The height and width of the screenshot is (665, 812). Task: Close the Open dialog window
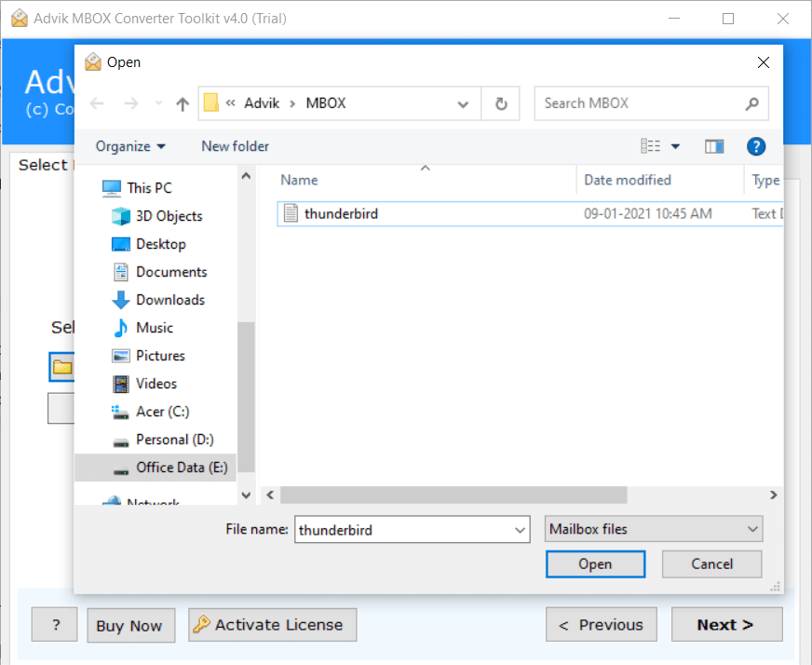click(x=763, y=62)
